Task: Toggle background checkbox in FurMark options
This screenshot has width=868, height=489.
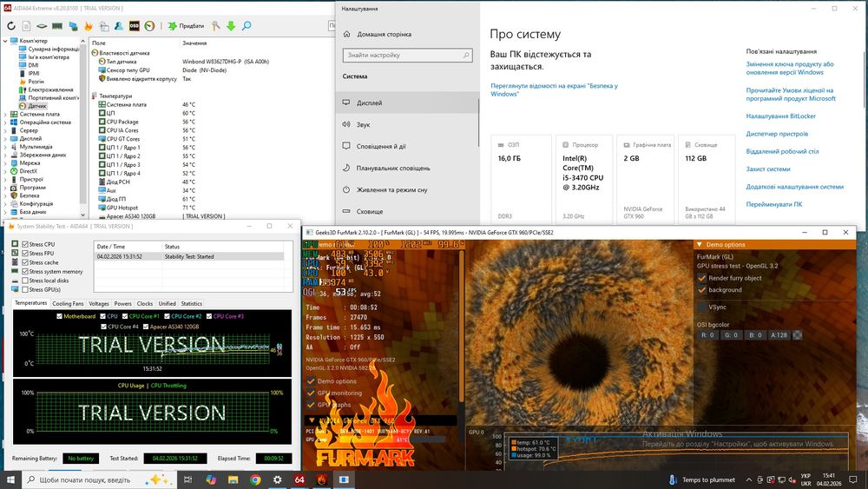Action: 702,289
